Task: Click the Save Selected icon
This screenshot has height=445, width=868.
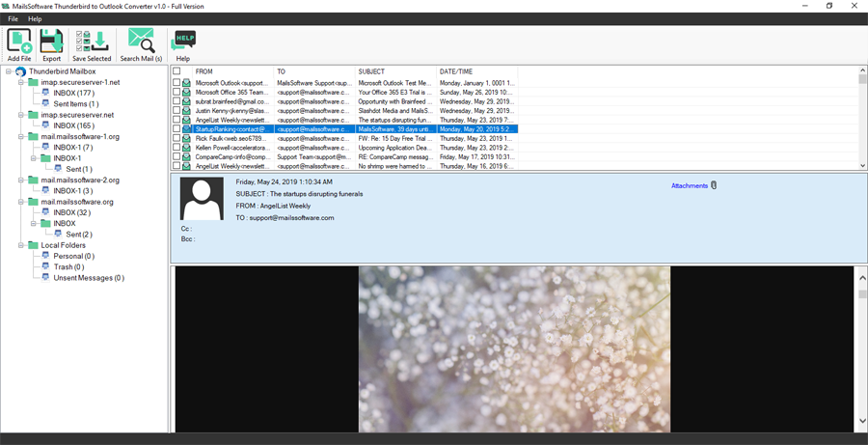Action: (x=92, y=41)
